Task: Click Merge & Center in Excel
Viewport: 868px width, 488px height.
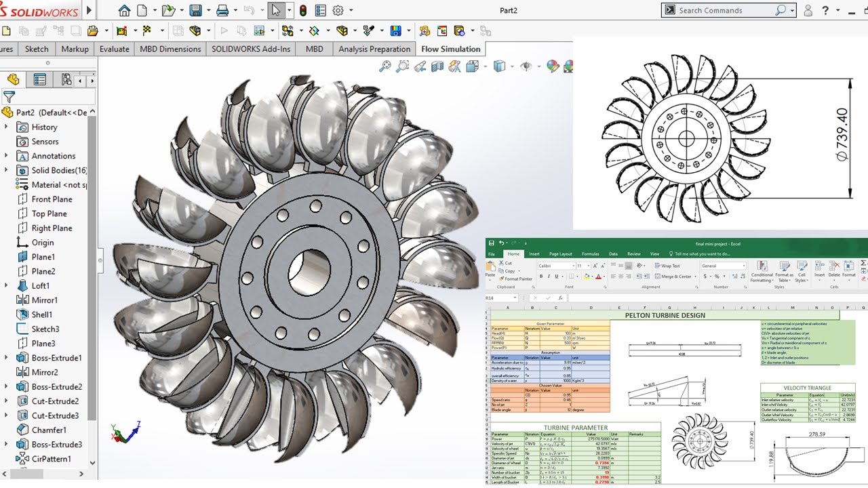Action: [673, 277]
